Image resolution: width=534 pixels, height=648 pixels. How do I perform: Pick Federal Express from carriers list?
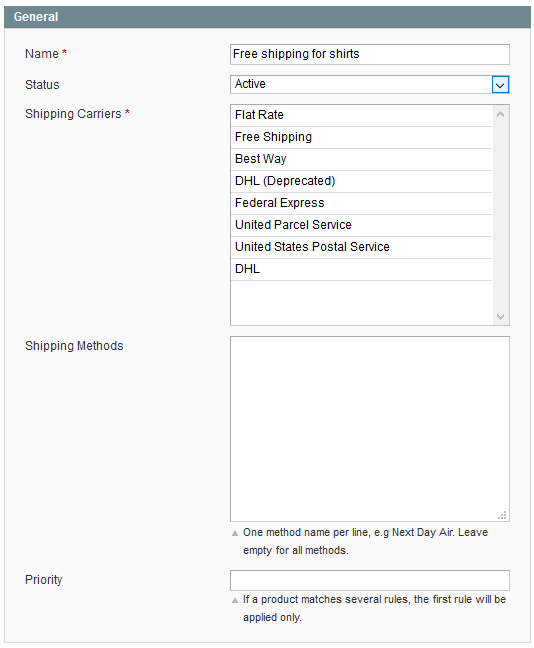[x=361, y=203]
